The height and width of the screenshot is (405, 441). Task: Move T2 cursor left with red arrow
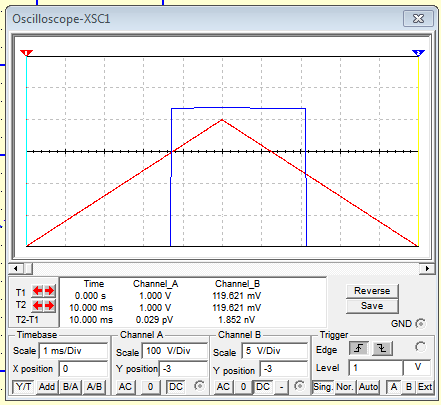[x=37, y=305]
